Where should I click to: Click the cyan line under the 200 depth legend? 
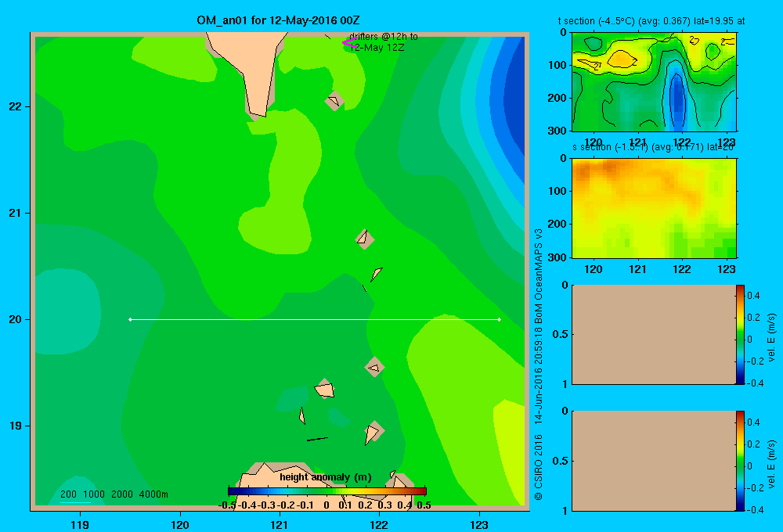tap(75, 502)
